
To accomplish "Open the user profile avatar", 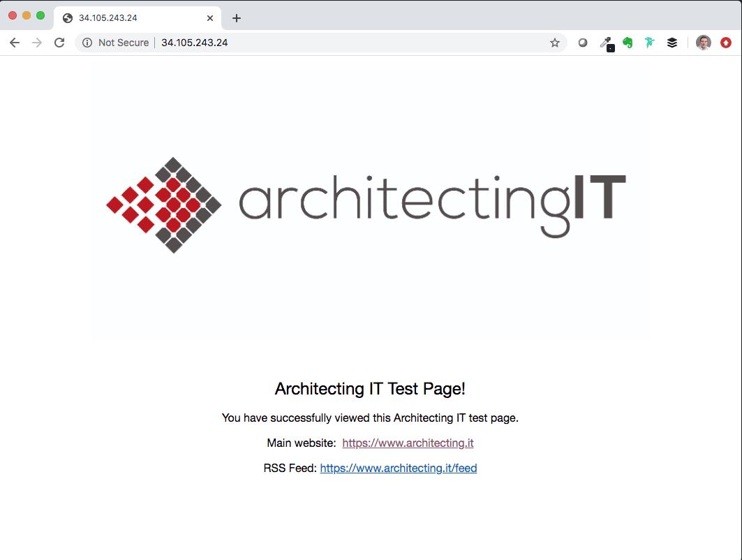I will click(x=703, y=43).
